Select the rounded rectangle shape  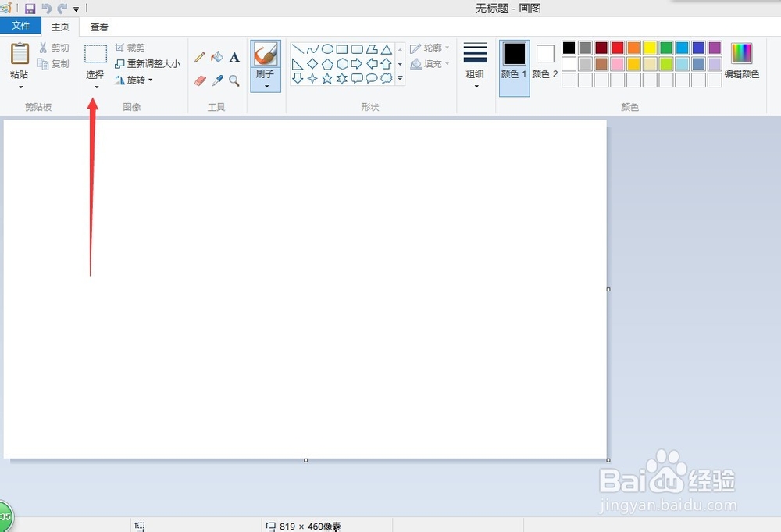(357, 48)
